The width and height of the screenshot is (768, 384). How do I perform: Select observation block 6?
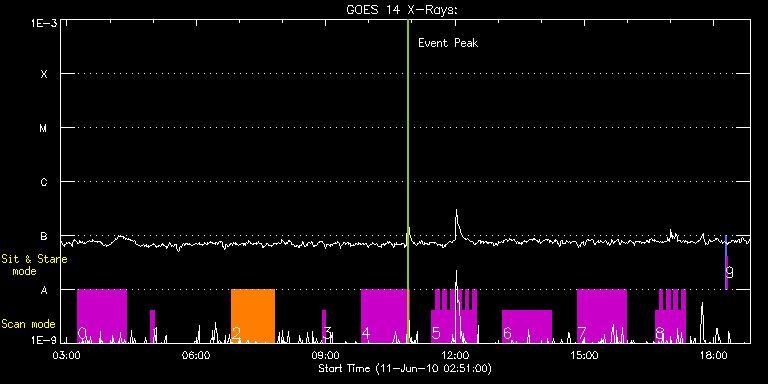coord(527,326)
